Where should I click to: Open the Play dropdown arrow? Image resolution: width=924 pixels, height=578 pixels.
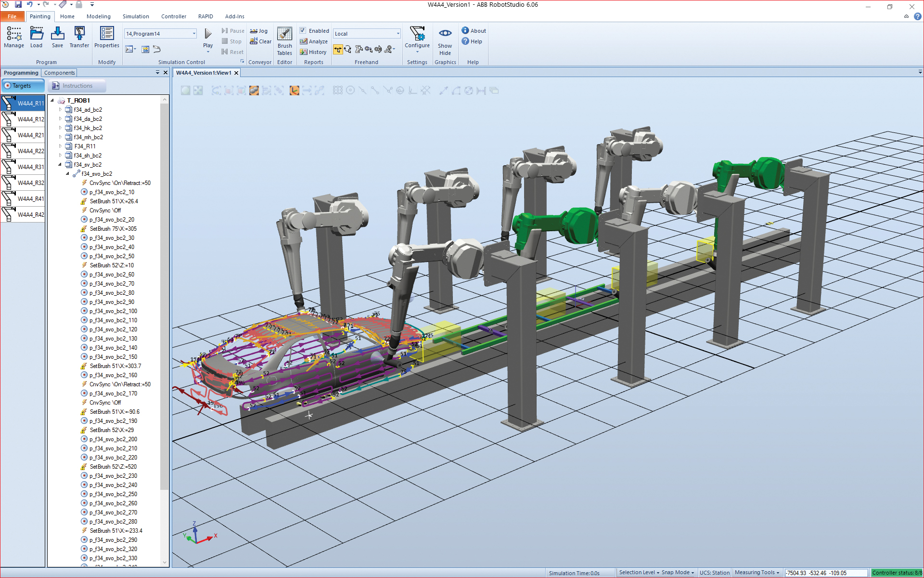coord(208,51)
